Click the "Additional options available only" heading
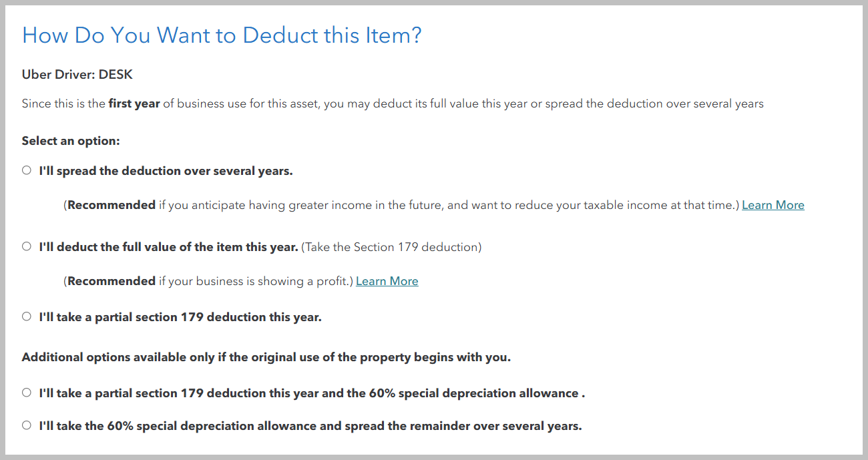868x460 pixels. tap(266, 357)
